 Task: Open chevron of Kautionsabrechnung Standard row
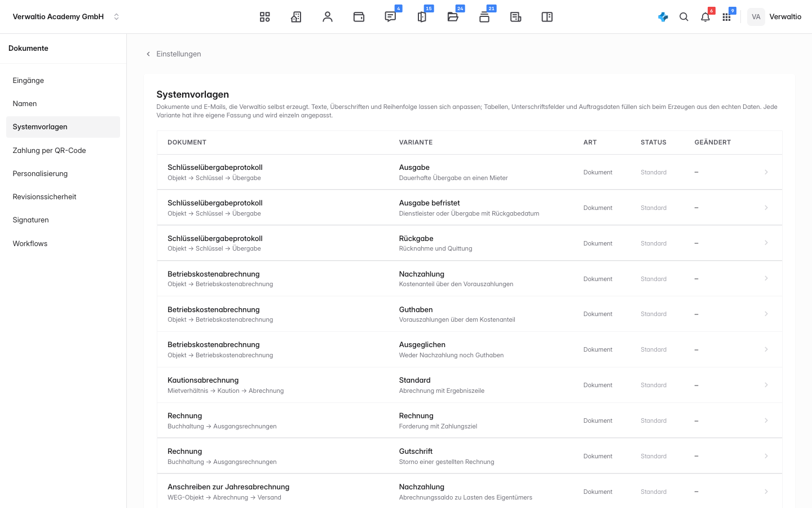(766, 385)
